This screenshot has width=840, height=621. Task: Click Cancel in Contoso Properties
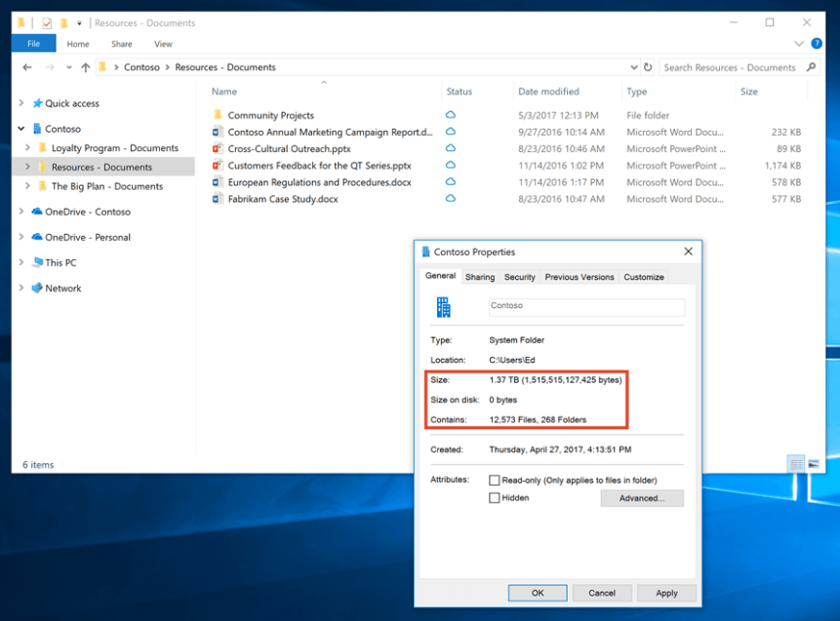(x=602, y=593)
